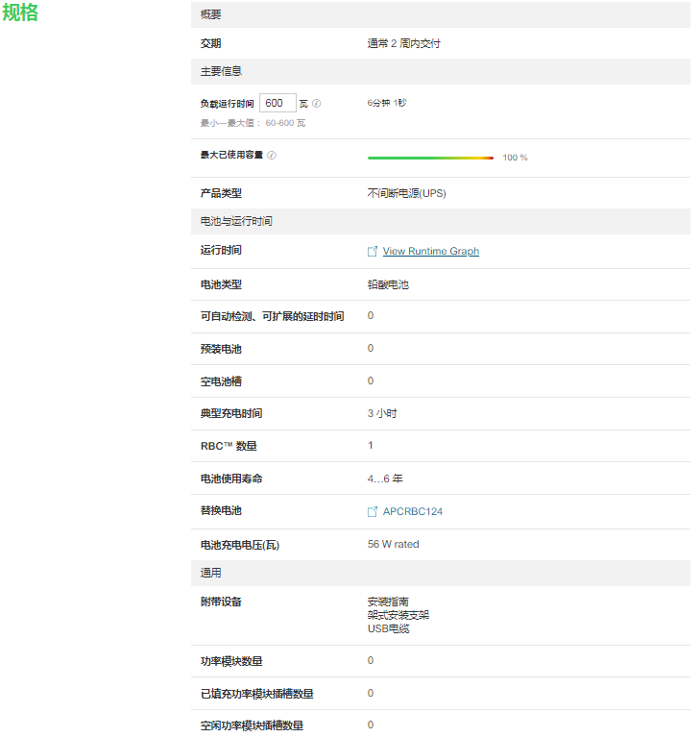Click the external link icon before APCRBC124
Viewport: 700px width, 737px height.
pos(373,512)
